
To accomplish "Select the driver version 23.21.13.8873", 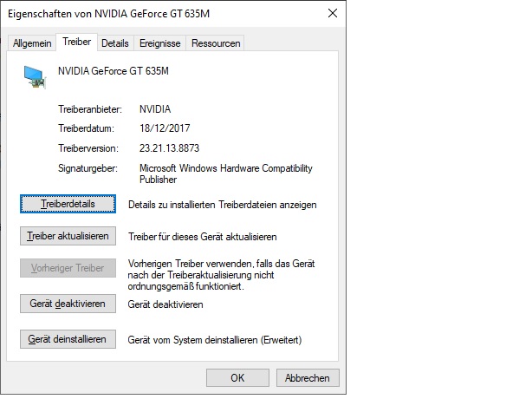I will [x=169, y=148].
